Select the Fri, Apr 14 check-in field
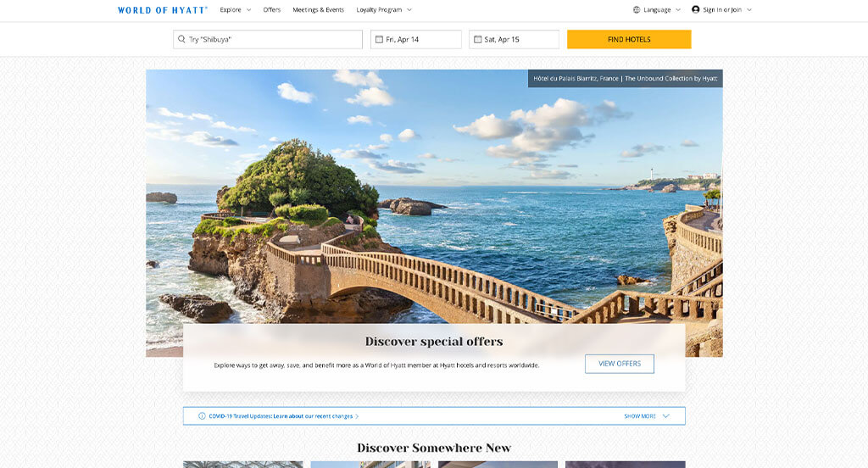 (415, 39)
